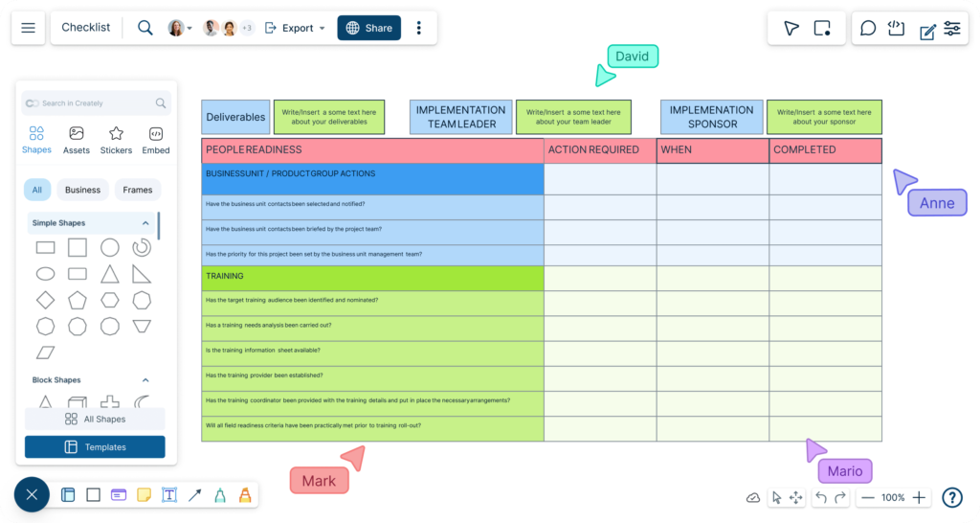
Task: Select the Deliverables blue box
Action: (x=235, y=117)
